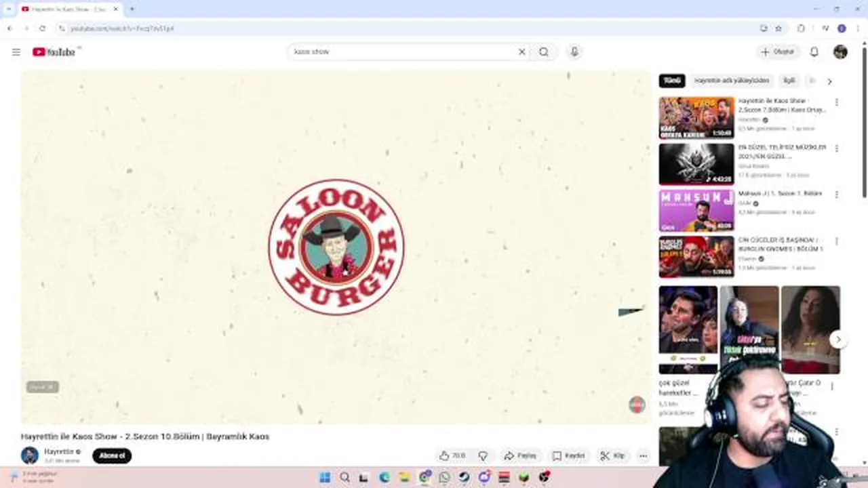Subscribe using the Abone ol button
The width and height of the screenshot is (868, 488).
(112, 456)
